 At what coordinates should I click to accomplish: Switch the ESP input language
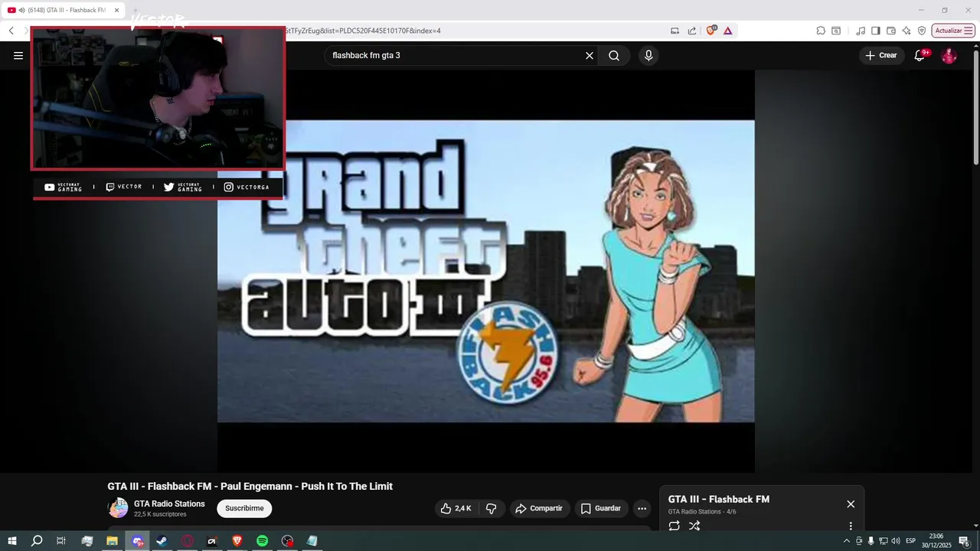point(911,541)
